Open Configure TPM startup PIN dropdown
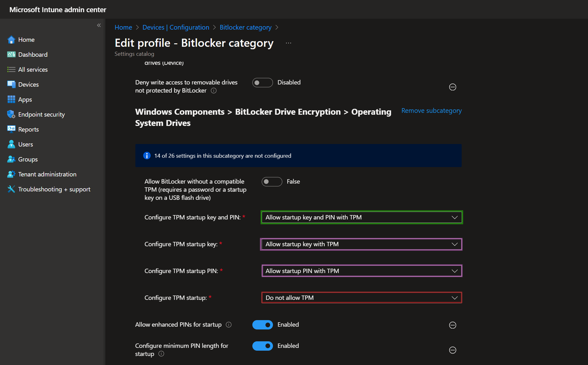 click(362, 271)
